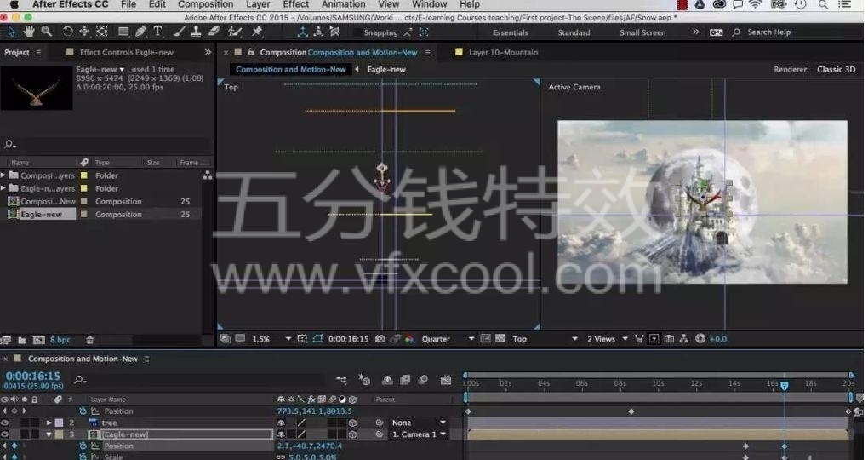Open the 2 Views layout dropdown
868x460 pixels.
point(608,339)
